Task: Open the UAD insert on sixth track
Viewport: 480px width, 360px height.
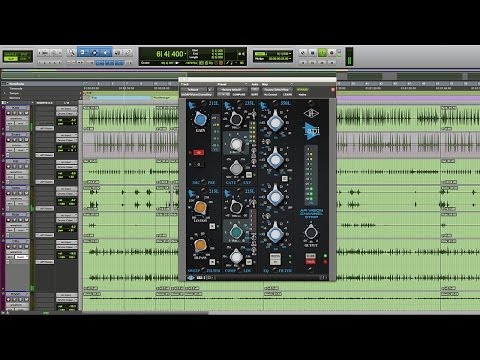Action: tap(45, 262)
